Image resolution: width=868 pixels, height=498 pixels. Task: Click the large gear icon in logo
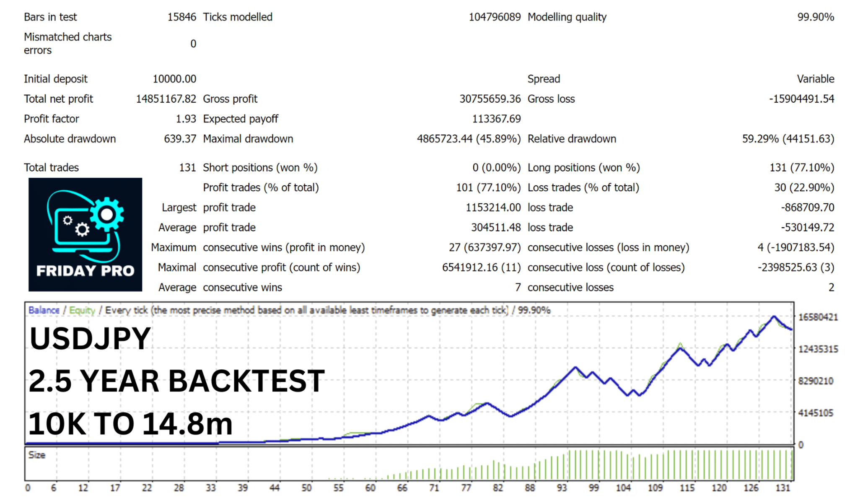[x=107, y=214]
